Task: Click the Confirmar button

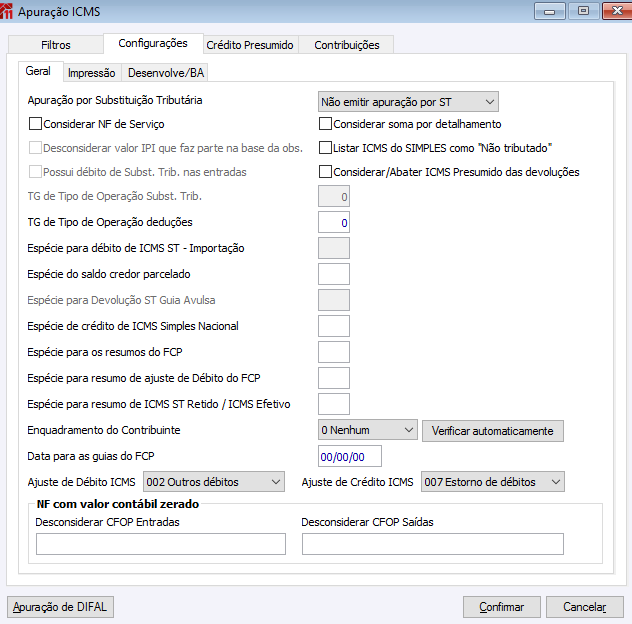Action: coord(501,607)
